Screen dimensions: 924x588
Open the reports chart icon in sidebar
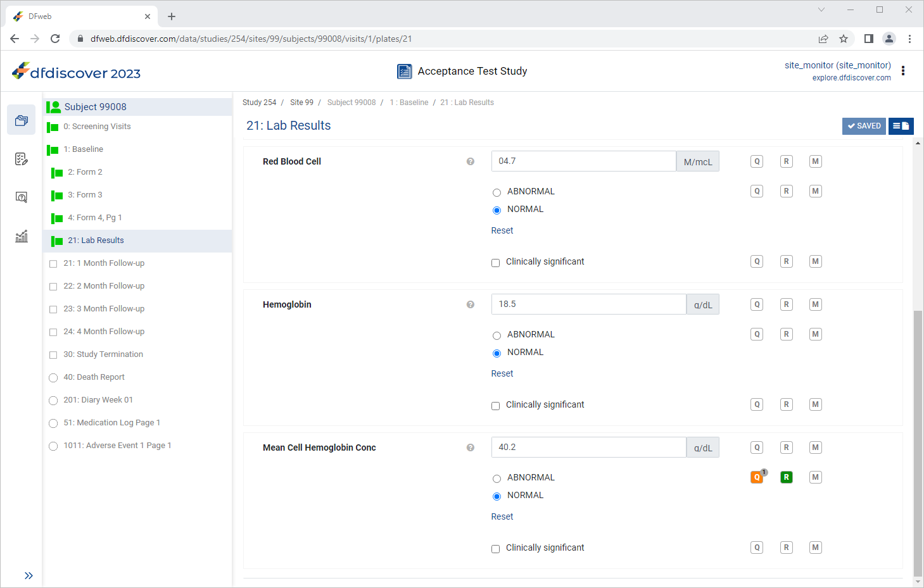[22, 236]
